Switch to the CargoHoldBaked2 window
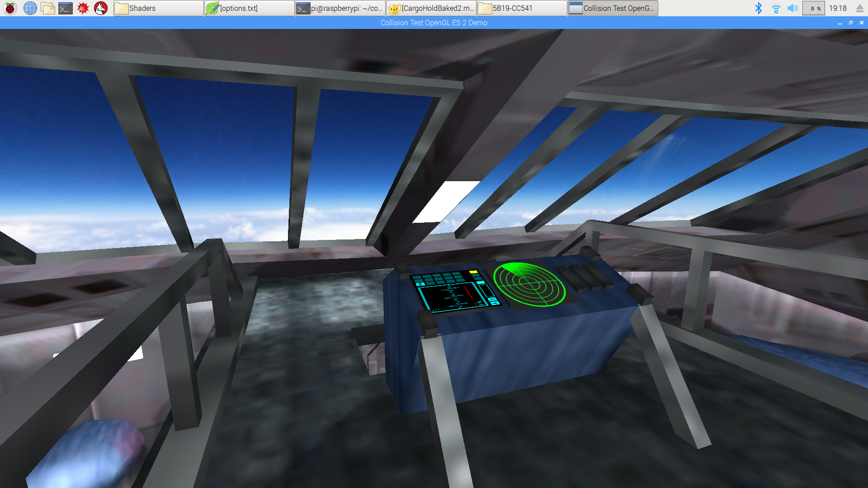 [x=431, y=8]
